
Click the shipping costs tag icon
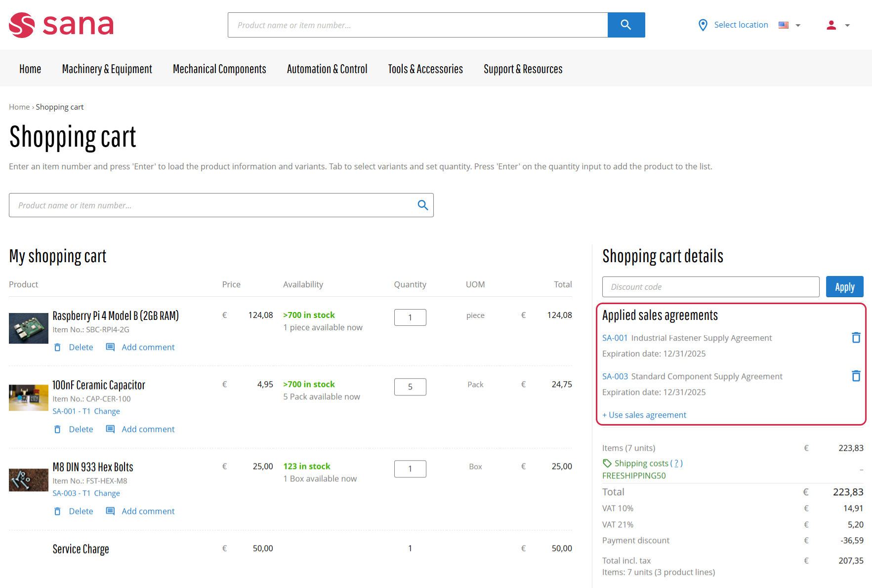607,463
